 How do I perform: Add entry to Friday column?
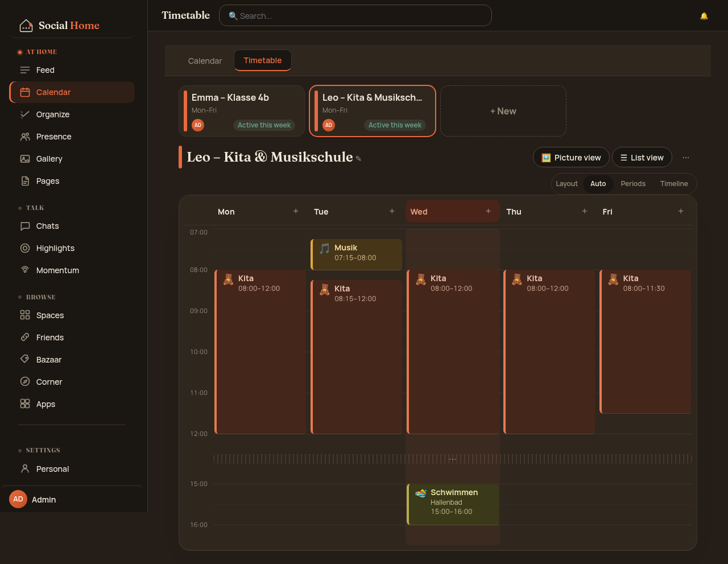tap(681, 211)
